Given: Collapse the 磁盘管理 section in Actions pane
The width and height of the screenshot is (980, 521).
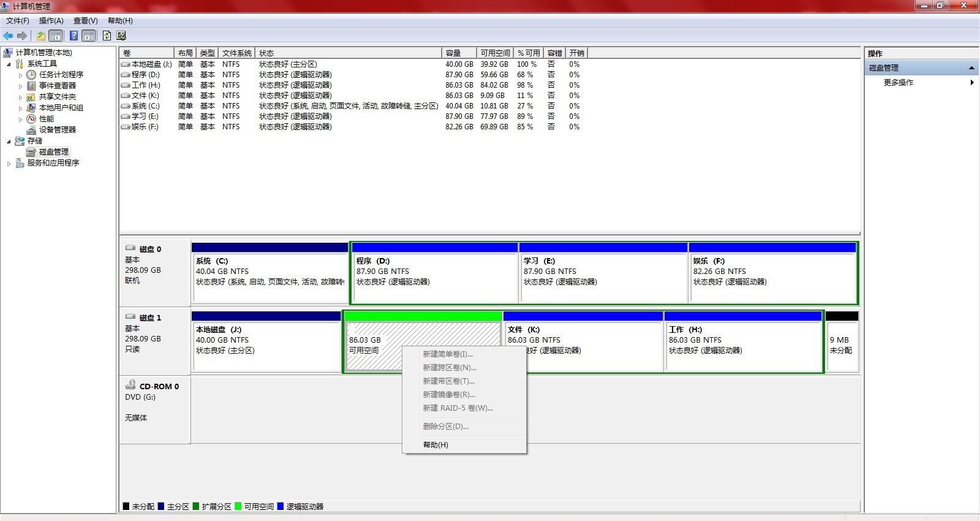Looking at the screenshot, I should tap(971, 68).
